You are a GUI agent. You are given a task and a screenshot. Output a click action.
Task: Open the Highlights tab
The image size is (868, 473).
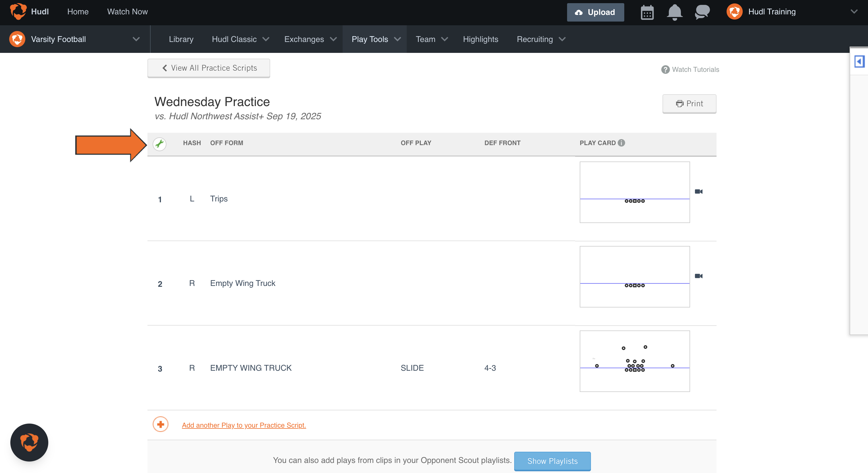[481, 39]
